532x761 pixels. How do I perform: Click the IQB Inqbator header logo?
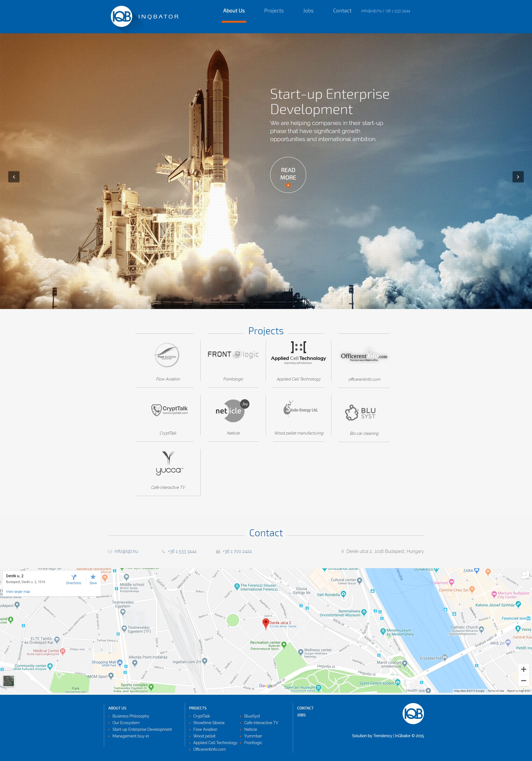(145, 16)
